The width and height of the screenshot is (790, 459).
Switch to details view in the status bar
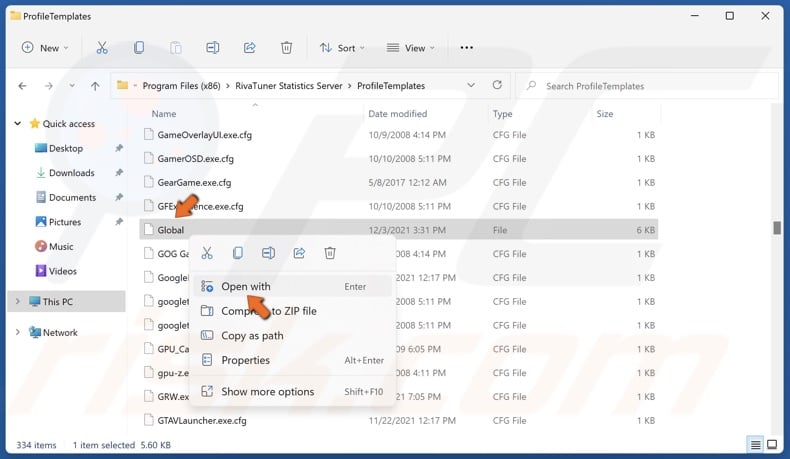pyautogui.click(x=755, y=445)
